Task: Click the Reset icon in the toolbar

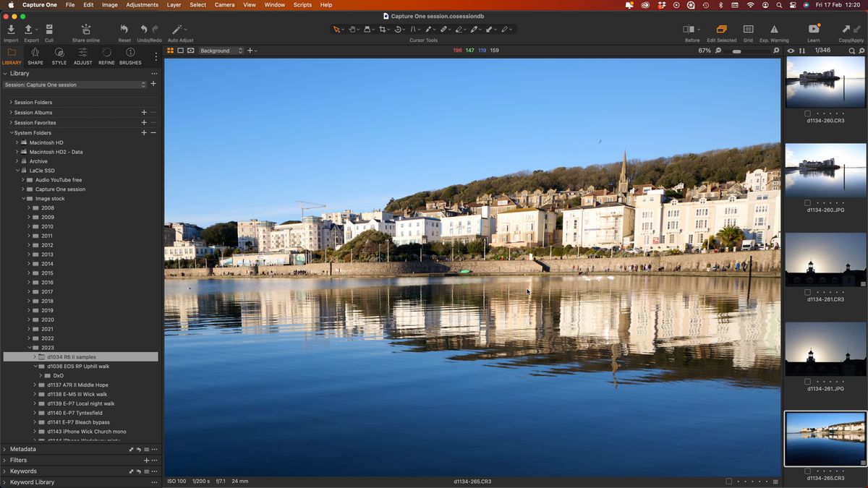Action: pos(124,30)
